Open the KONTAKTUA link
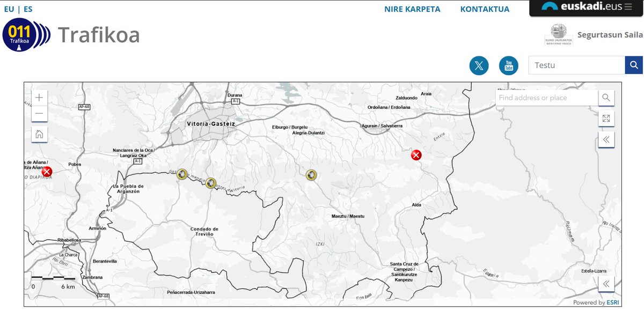 [x=485, y=9]
